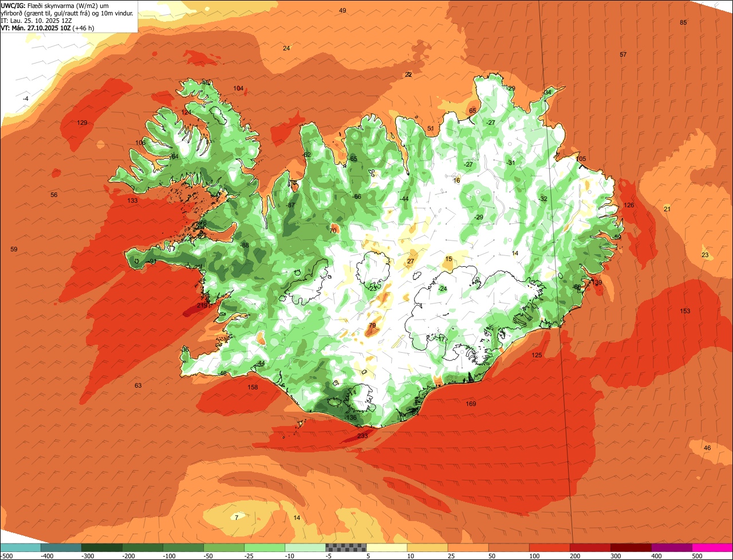733x560 pixels.
Task: Click the map value 106 on the western Westfjords
Action: tap(140, 143)
